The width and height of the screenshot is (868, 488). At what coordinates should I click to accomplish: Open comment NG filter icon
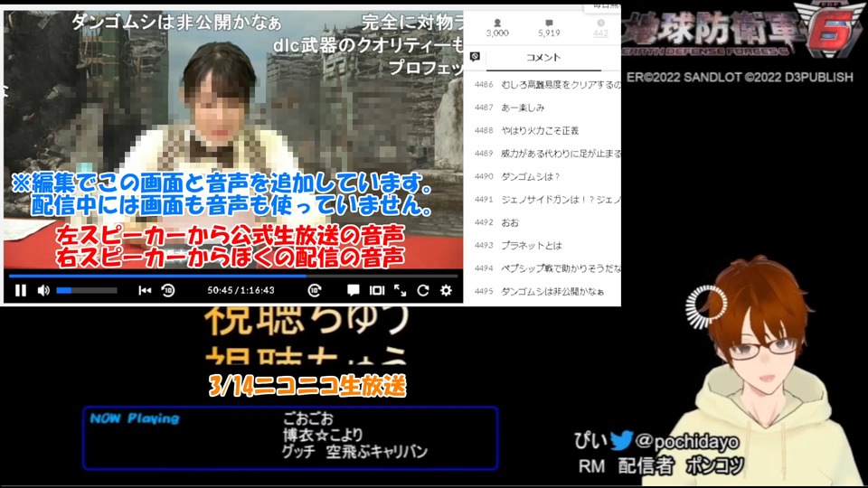(x=475, y=56)
